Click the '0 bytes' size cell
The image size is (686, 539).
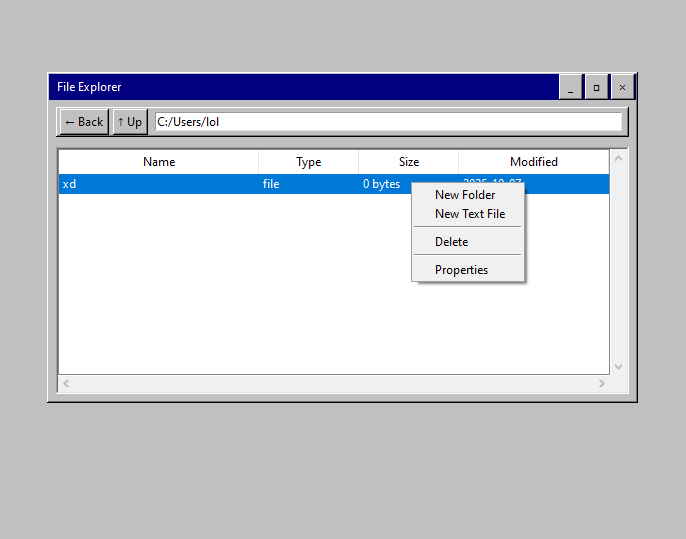pos(382,184)
